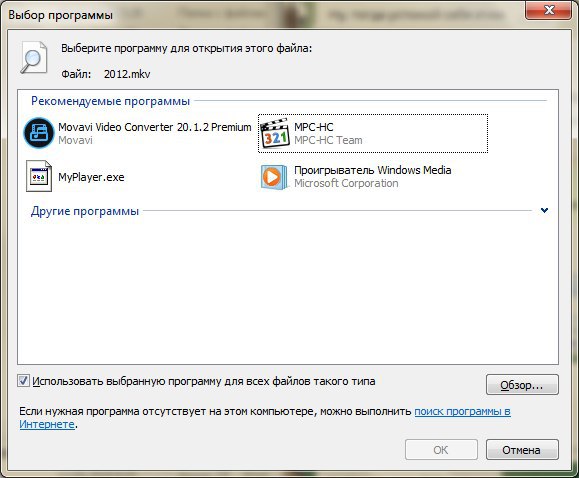The width and height of the screenshot is (579, 478).
Task: Click the Отмена button
Action: point(522,450)
